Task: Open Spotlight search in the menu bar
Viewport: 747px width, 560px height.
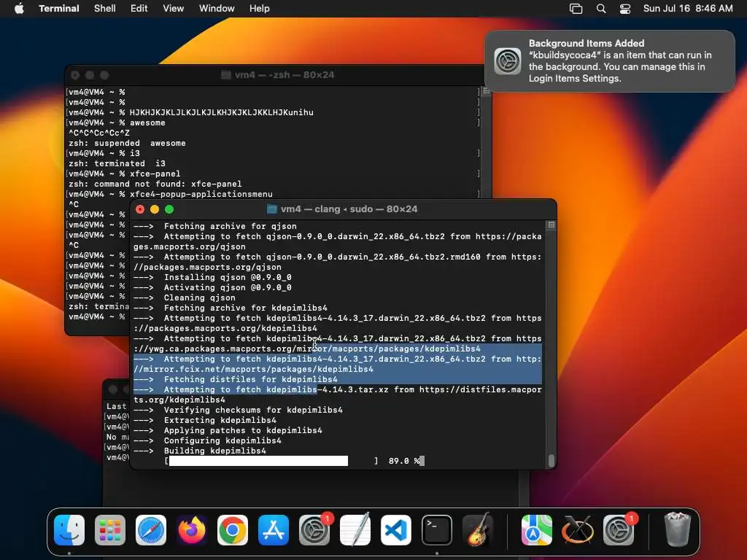Action: point(601,9)
